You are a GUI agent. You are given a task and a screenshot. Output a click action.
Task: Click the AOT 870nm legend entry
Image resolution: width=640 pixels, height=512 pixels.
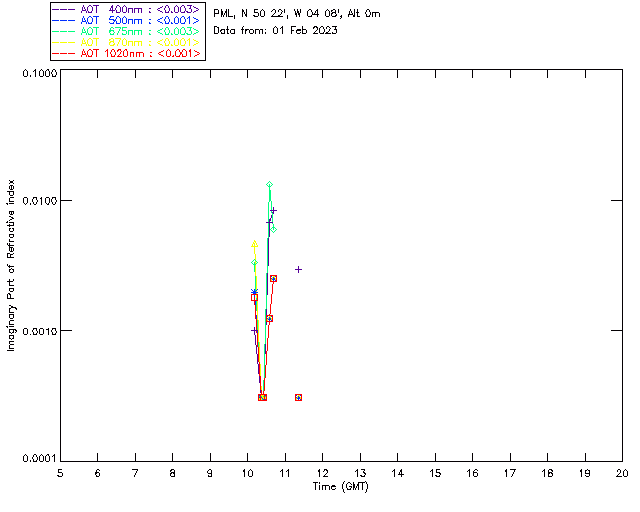pos(126,42)
